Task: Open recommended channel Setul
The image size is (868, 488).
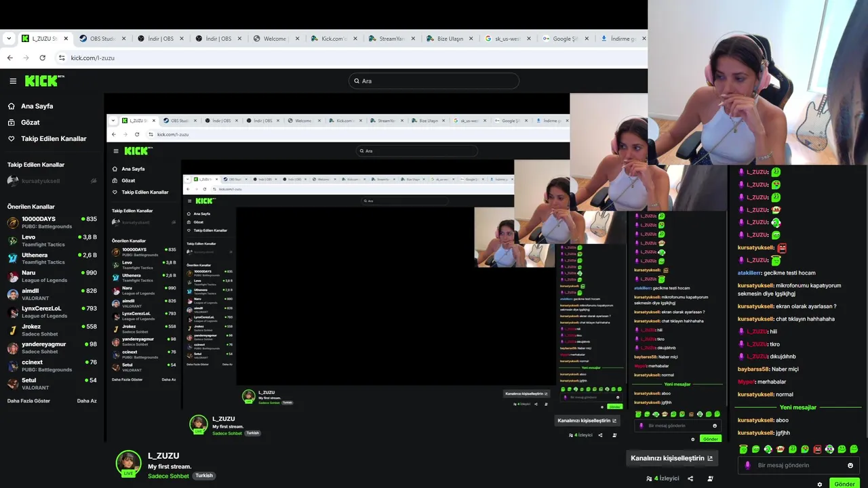Action: (52, 384)
